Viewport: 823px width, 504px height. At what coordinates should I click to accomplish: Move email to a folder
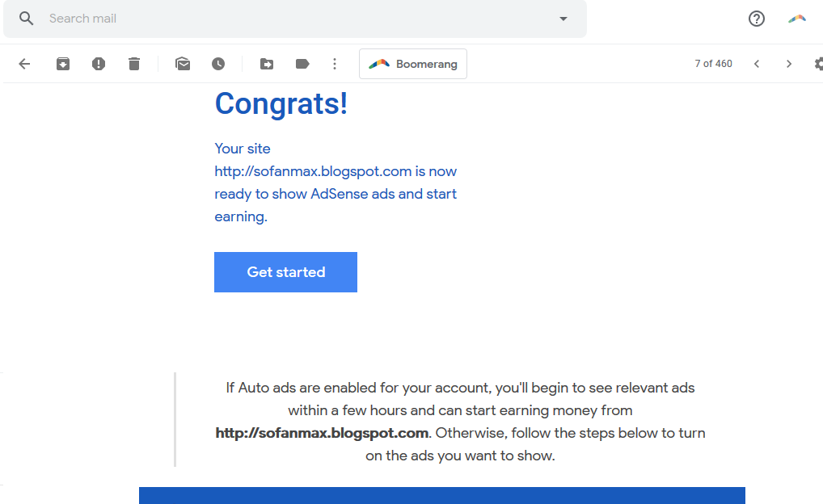(x=267, y=64)
